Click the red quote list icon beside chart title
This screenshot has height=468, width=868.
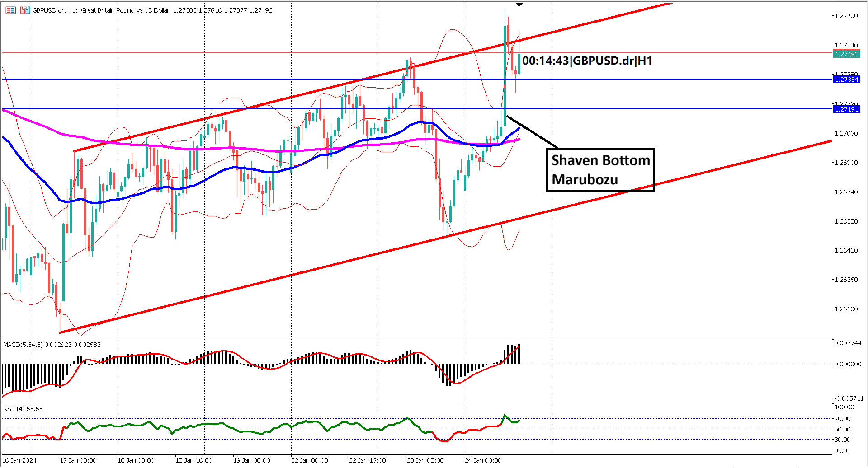click(9, 10)
